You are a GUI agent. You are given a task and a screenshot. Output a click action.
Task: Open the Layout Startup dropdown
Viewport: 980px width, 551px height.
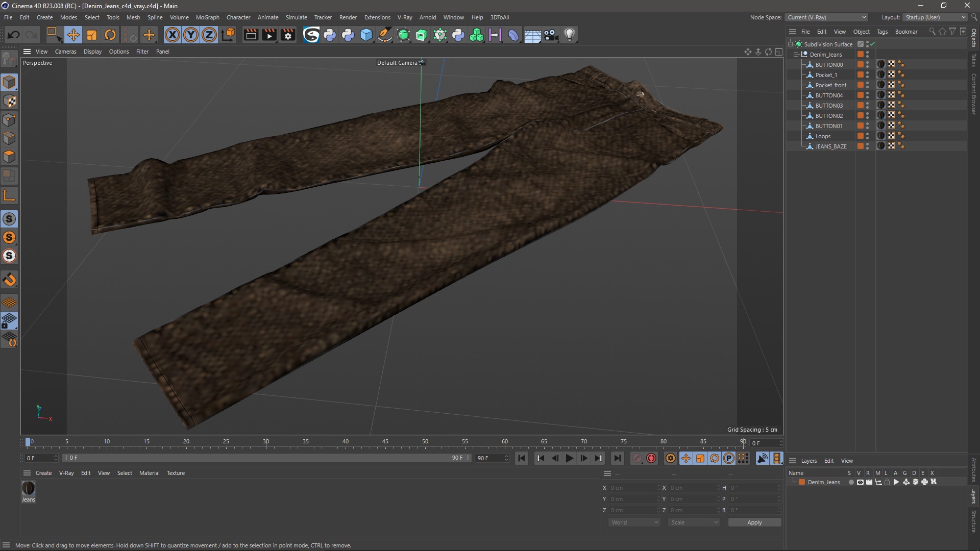(x=935, y=17)
